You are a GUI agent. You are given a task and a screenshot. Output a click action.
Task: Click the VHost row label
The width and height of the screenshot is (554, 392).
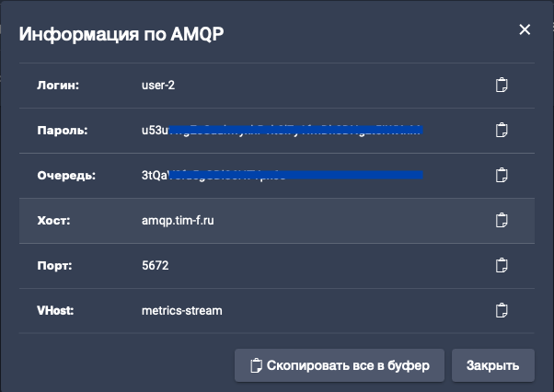click(x=56, y=310)
